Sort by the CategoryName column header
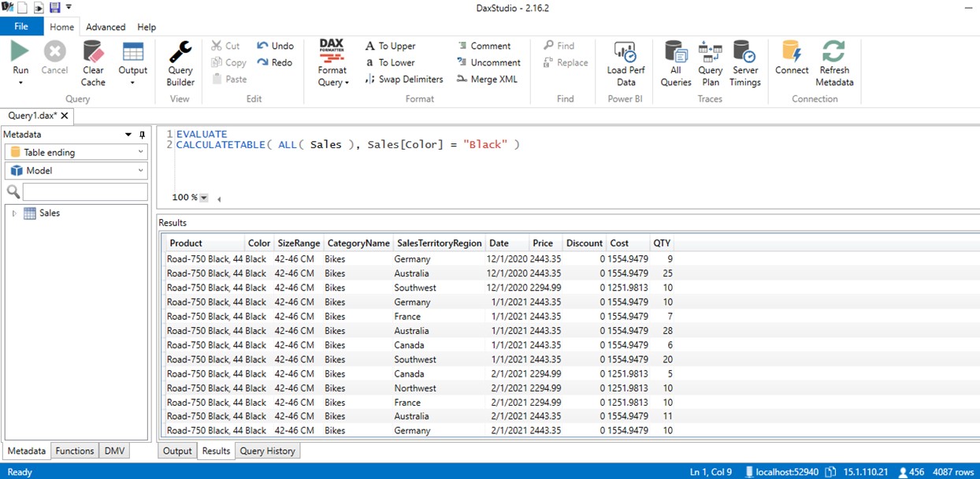This screenshot has height=479, width=980. [x=358, y=243]
